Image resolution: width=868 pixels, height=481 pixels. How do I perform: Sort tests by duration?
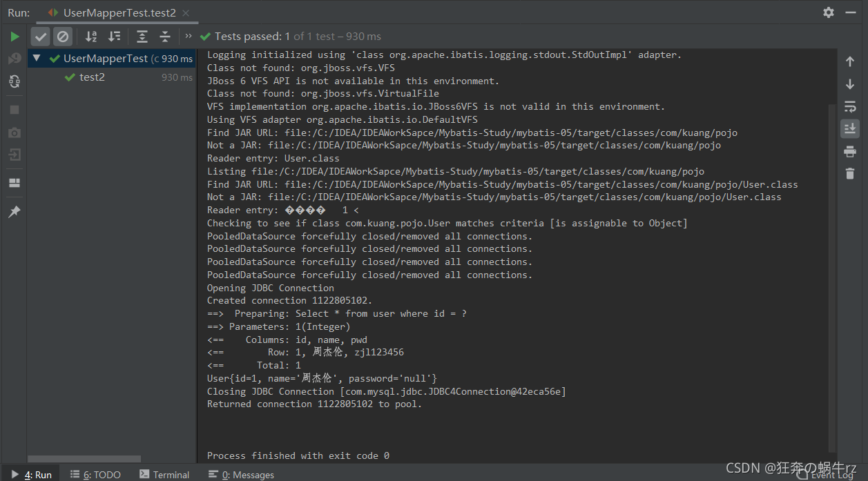115,37
